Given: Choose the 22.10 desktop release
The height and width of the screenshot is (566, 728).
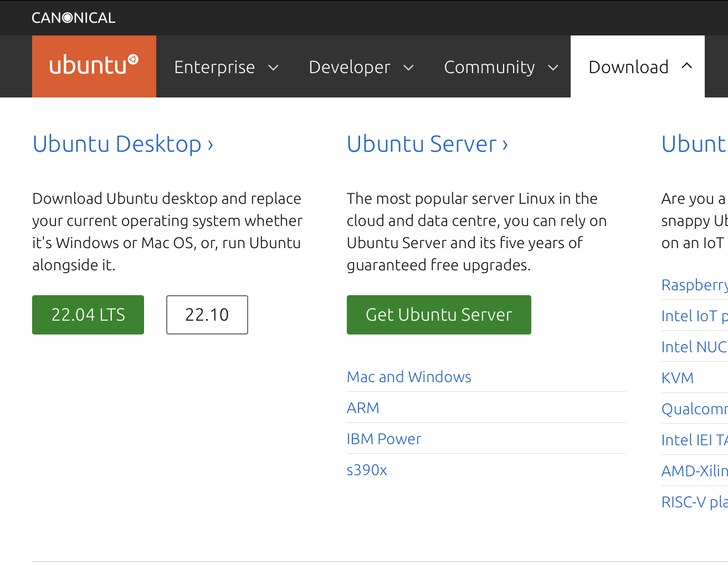Looking at the screenshot, I should (207, 315).
